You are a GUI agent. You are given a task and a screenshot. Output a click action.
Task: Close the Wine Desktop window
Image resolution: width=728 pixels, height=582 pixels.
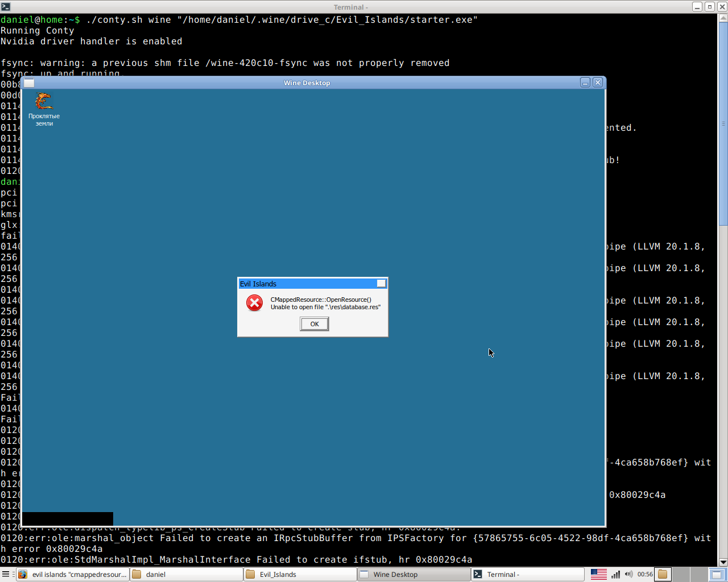click(598, 83)
